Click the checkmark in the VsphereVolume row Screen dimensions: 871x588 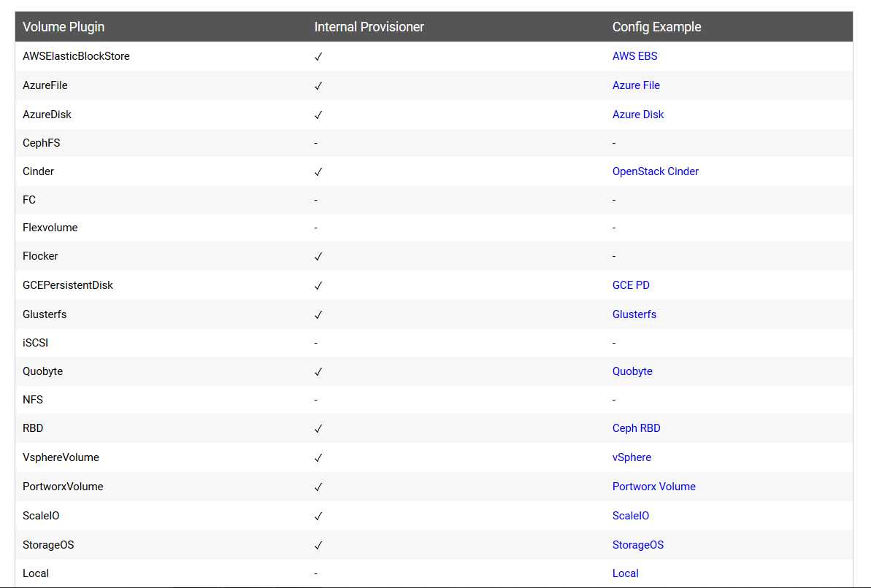click(318, 458)
